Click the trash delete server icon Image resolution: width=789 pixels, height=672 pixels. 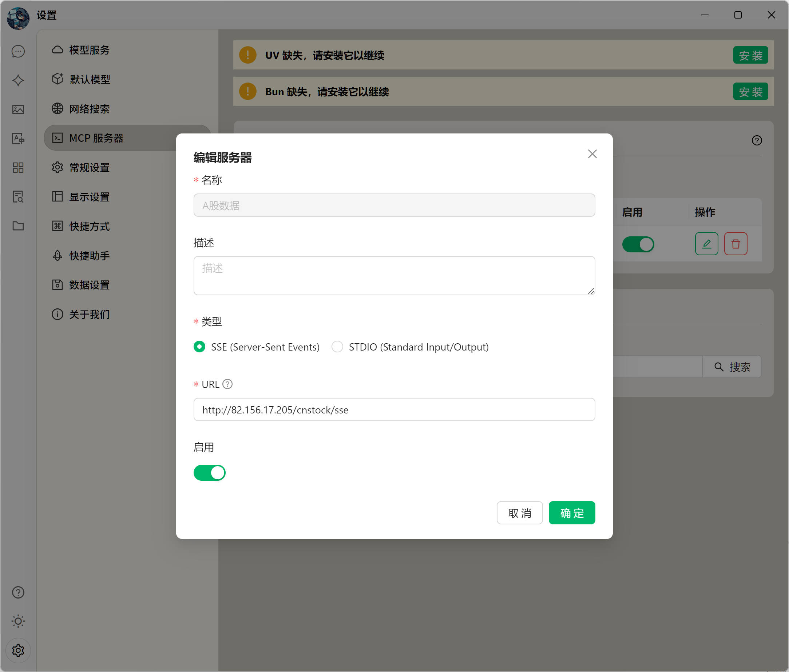tap(735, 244)
